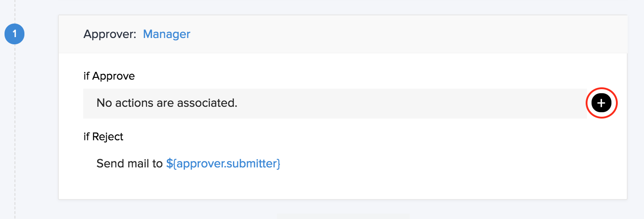The width and height of the screenshot is (644, 219).
Task: Click the white space right of "if Reject"
Action: click(x=317, y=136)
